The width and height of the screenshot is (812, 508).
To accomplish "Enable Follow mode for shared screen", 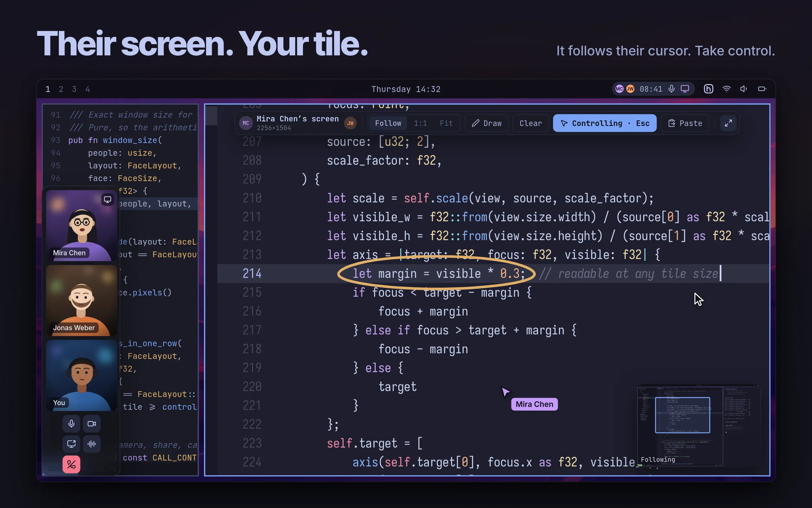I will tap(388, 123).
